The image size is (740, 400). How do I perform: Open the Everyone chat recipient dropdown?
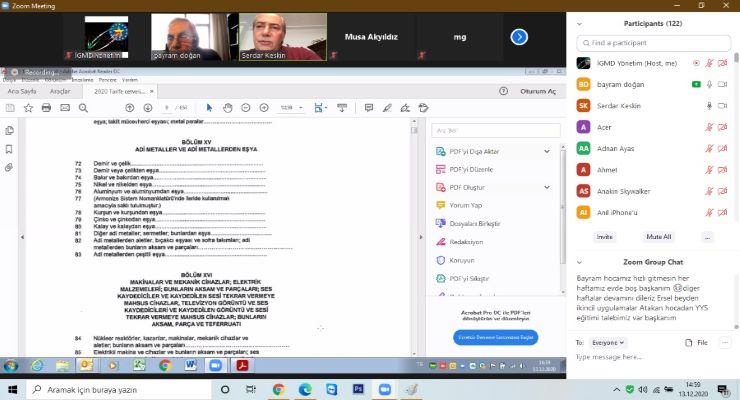pyautogui.click(x=608, y=342)
